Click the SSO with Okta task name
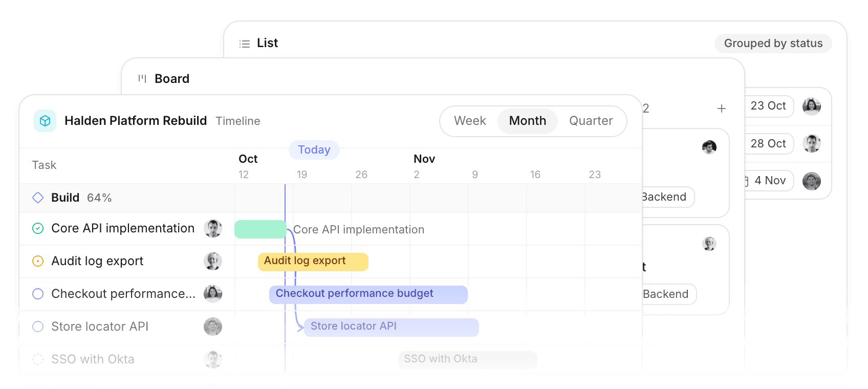This screenshot has height=389, width=868. coord(93,359)
